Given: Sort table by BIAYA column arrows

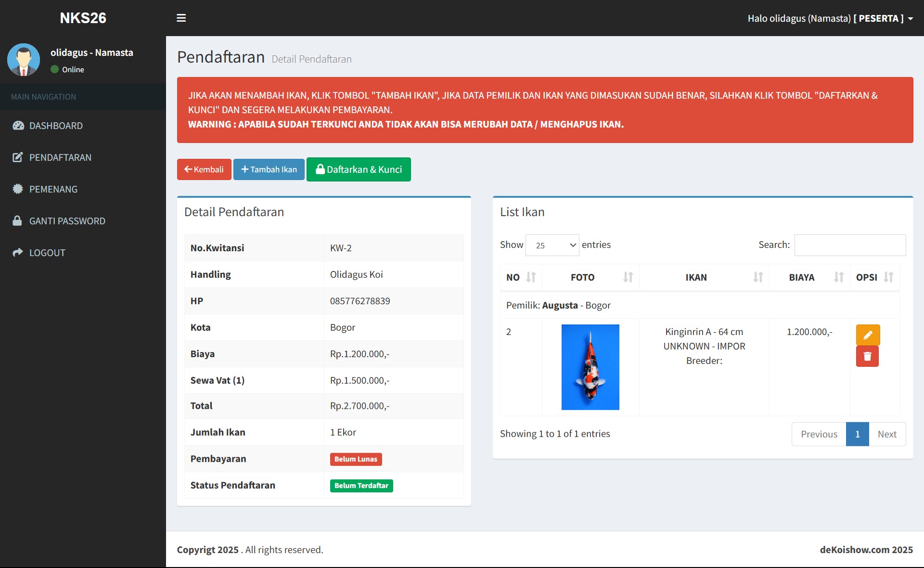Looking at the screenshot, I should pos(838,277).
